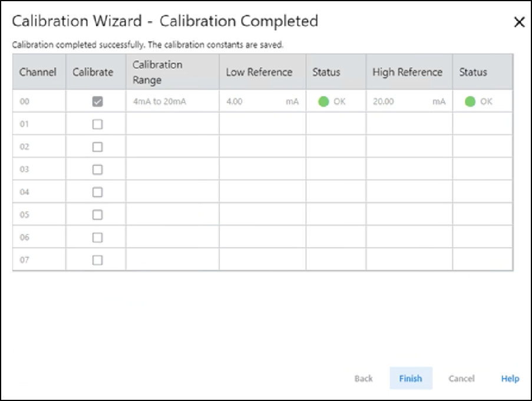The image size is (532, 401).
Task: Enable the channel 06 Calibrate checkbox
Action: point(98,237)
